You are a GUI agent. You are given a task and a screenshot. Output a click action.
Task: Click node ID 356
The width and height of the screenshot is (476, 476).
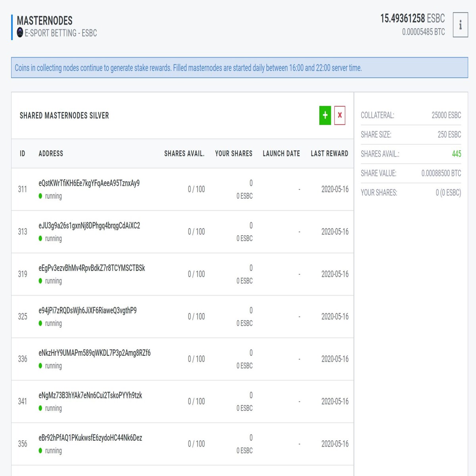pyautogui.click(x=23, y=444)
